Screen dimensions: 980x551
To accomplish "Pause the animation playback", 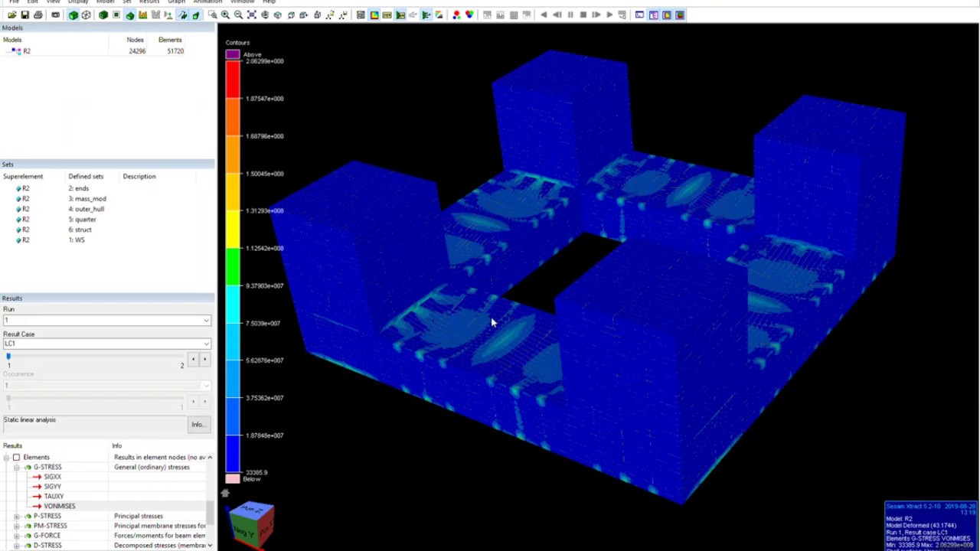I will tap(570, 15).
